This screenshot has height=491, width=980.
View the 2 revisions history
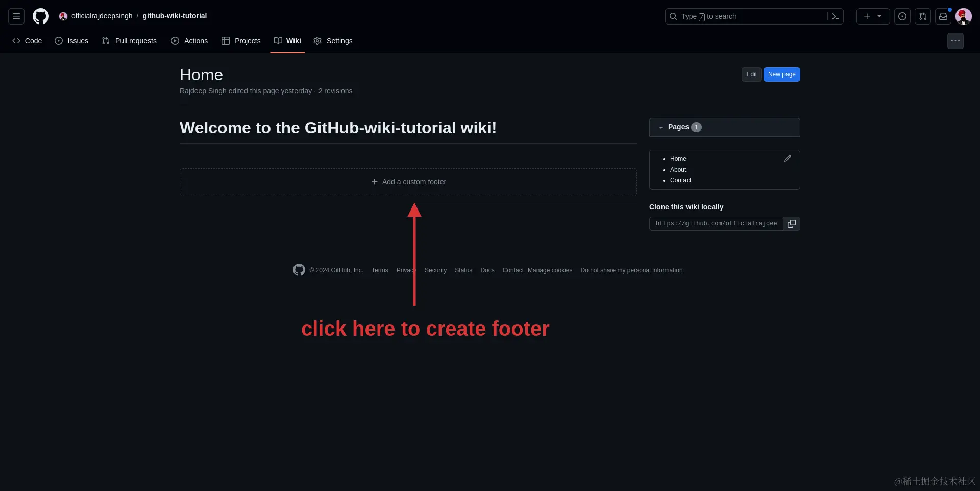(x=335, y=91)
